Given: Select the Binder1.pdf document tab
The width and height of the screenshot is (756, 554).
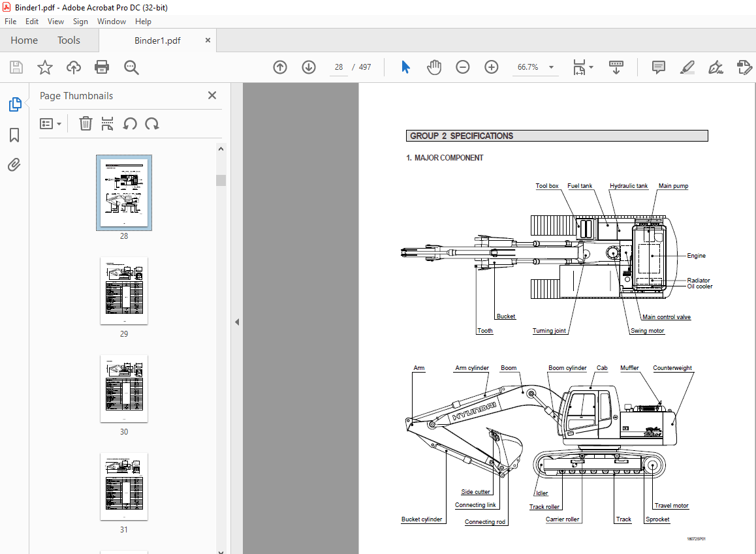Looking at the screenshot, I should point(157,40).
